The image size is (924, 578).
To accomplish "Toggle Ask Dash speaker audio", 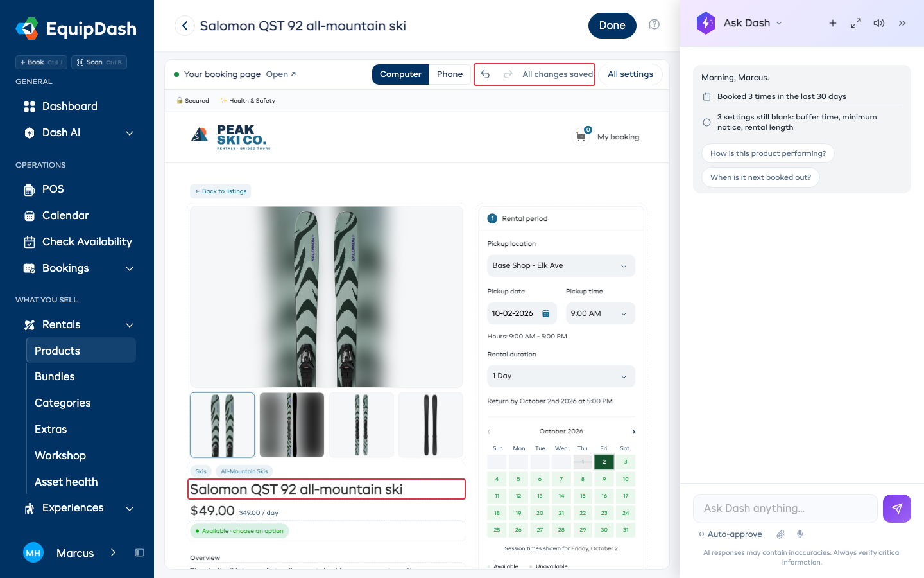I will 879,23.
